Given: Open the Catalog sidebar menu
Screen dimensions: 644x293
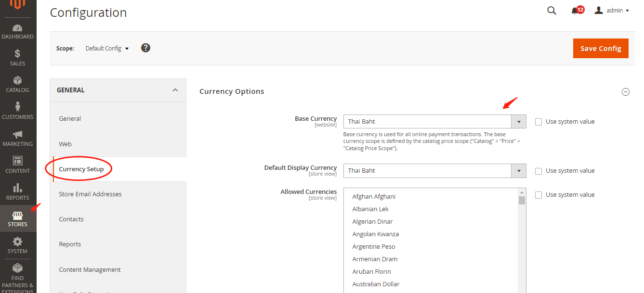Looking at the screenshot, I should click(x=18, y=85).
